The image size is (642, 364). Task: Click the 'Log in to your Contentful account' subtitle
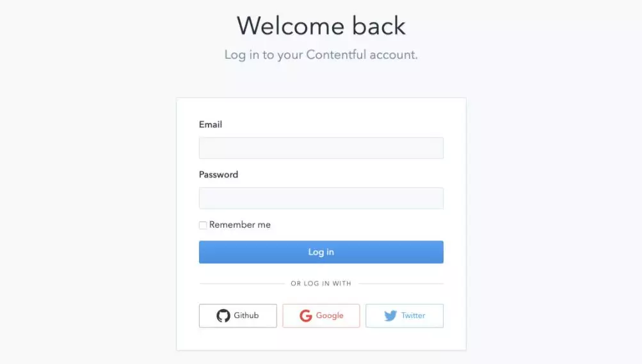[321, 55]
